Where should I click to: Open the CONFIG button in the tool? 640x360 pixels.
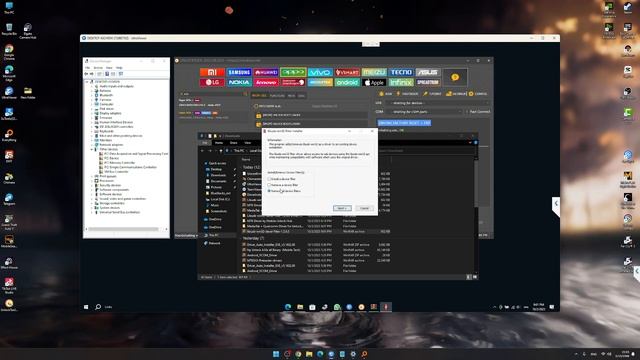(x=478, y=94)
